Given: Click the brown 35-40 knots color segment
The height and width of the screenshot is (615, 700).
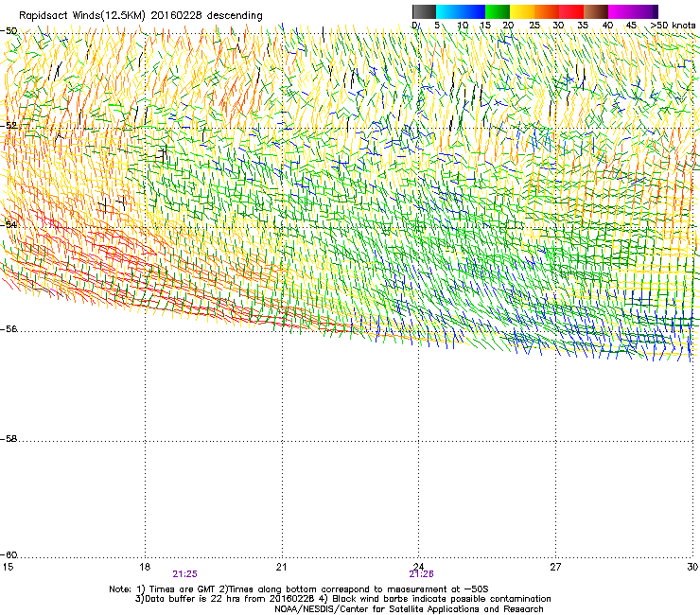Looking at the screenshot, I should [x=596, y=11].
